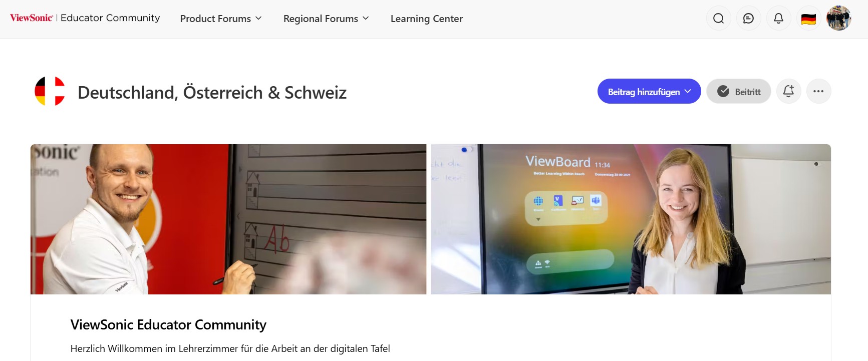Click Educator Community header text

click(x=110, y=18)
